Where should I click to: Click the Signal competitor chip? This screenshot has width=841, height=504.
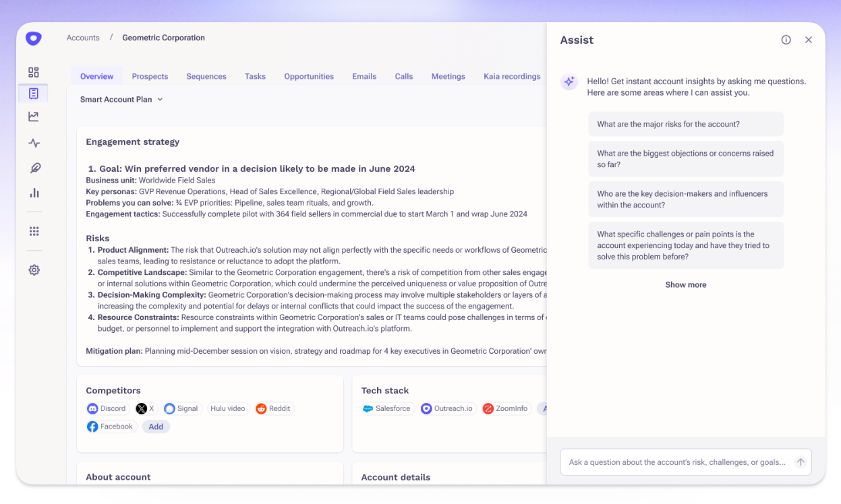[182, 408]
